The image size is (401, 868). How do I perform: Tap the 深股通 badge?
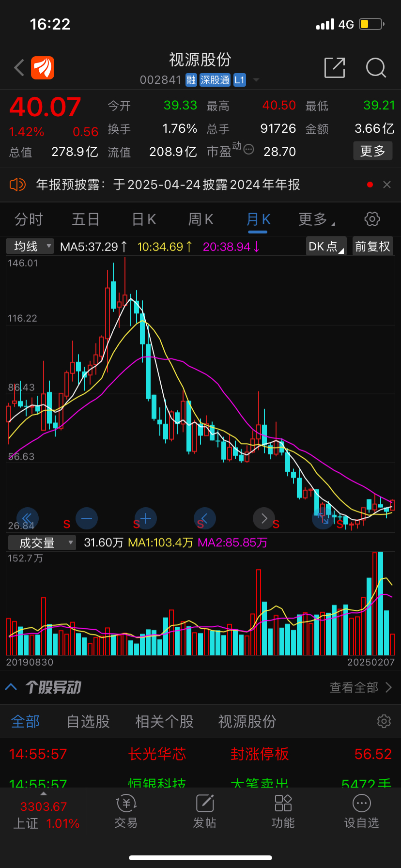(215, 80)
